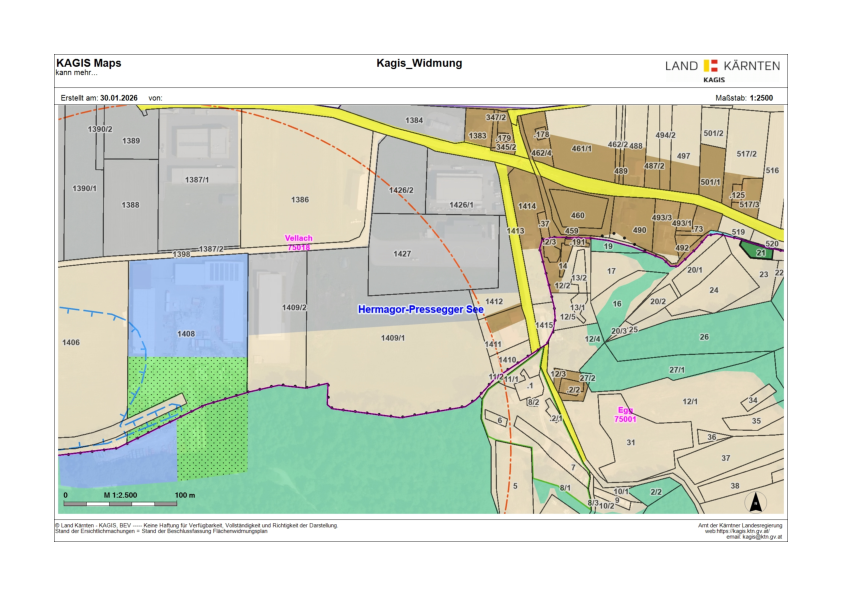Click the magenta Vellach 75018 label
This screenshot has height=595, width=842.
tap(299, 242)
